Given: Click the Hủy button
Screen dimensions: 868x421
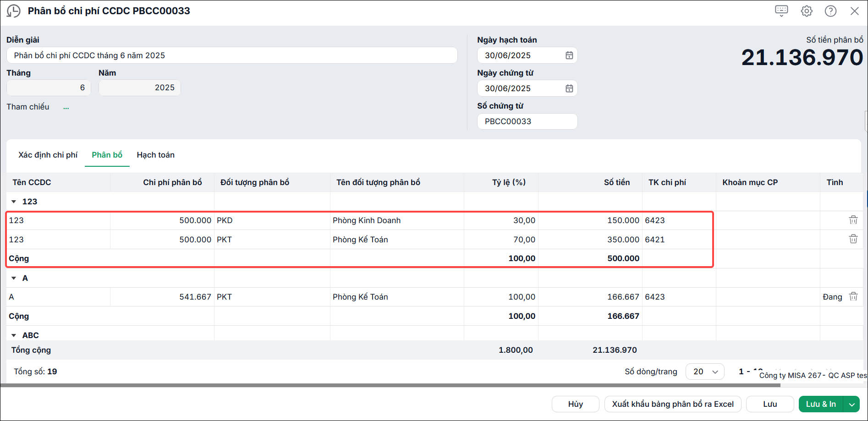Looking at the screenshot, I should [576, 404].
